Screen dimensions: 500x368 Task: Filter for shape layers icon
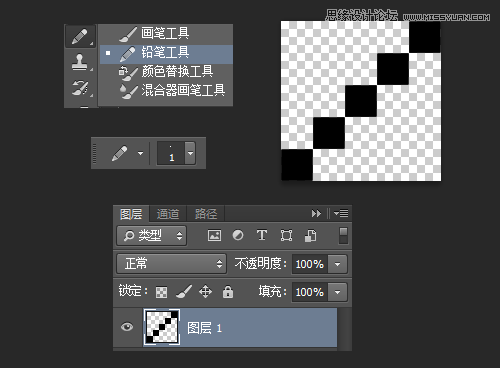click(x=286, y=235)
